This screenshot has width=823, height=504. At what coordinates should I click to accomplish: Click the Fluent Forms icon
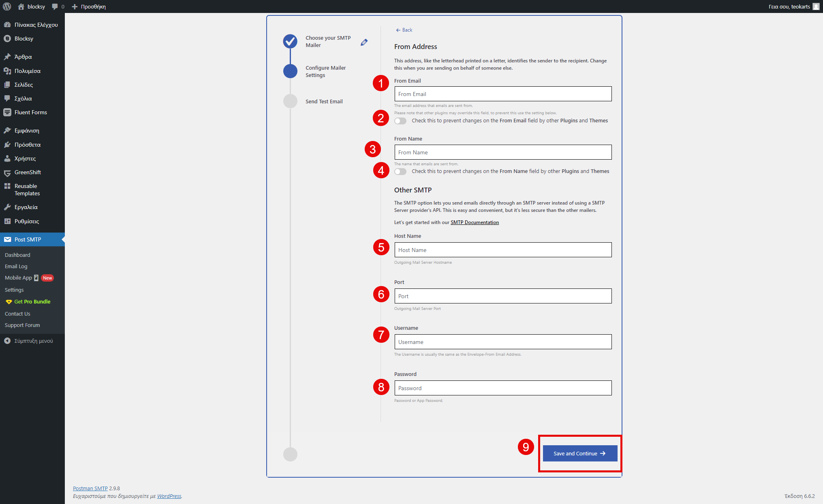[x=7, y=112]
